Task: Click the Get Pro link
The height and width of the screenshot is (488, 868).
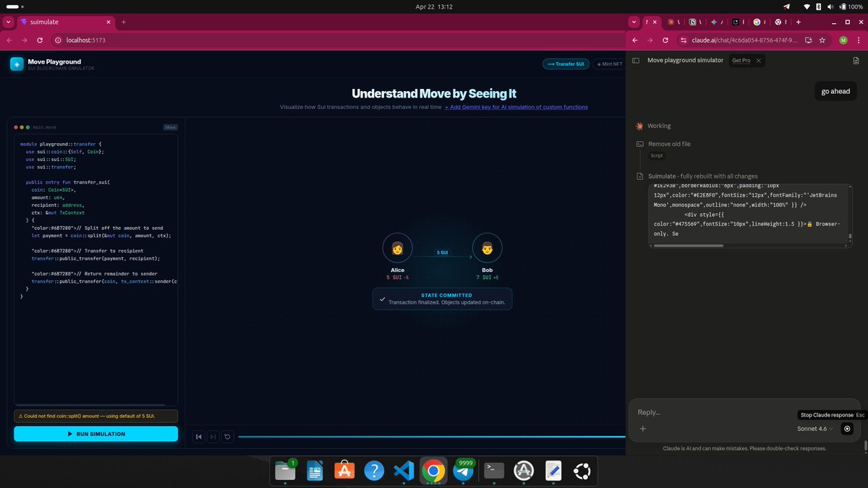Action: pyautogui.click(x=741, y=61)
